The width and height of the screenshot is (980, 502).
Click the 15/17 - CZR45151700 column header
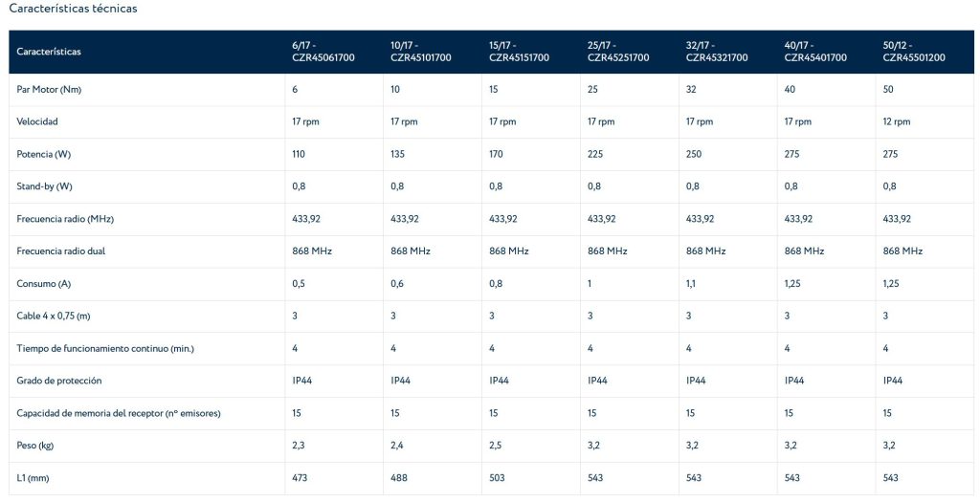pyautogui.click(x=520, y=52)
